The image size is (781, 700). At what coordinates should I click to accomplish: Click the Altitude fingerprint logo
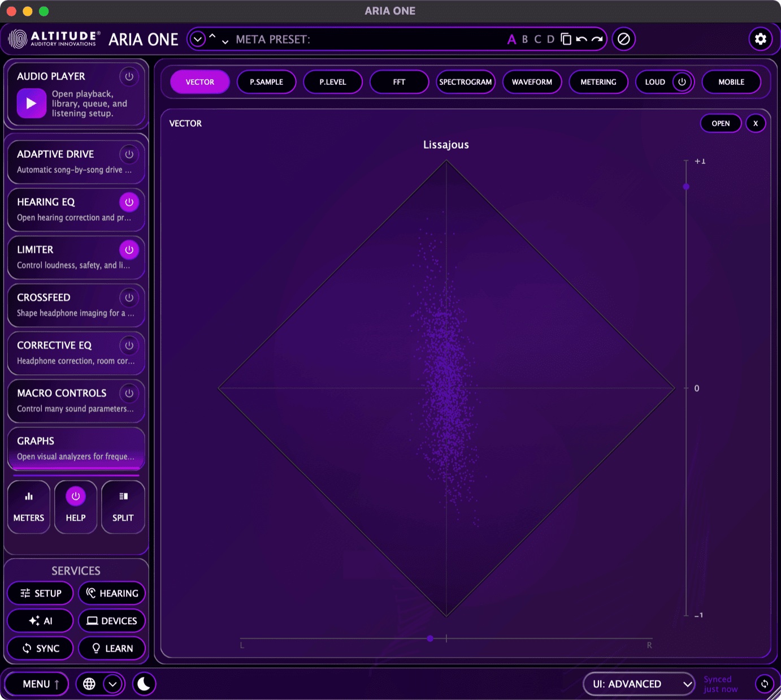pos(18,39)
